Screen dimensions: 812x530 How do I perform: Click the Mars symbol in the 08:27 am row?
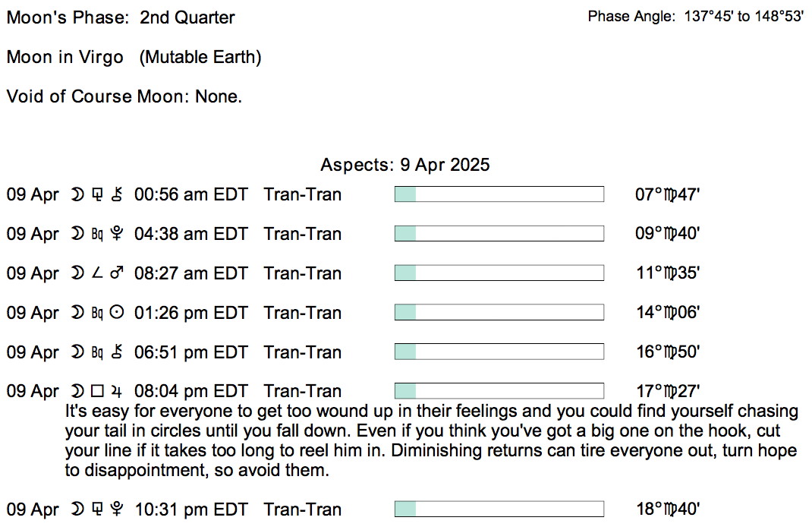pyautogui.click(x=116, y=273)
